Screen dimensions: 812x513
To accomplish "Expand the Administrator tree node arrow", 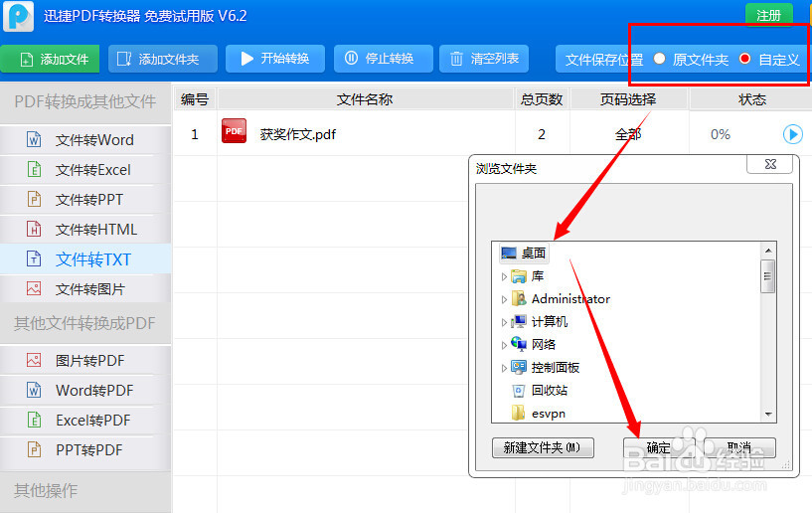I will [504, 299].
